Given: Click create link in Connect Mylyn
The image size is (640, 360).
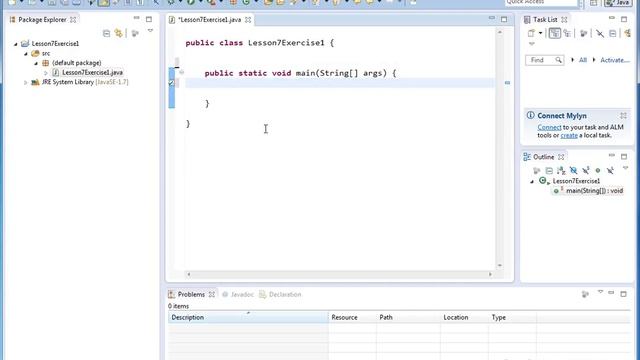Looking at the screenshot, I should click(569, 136).
